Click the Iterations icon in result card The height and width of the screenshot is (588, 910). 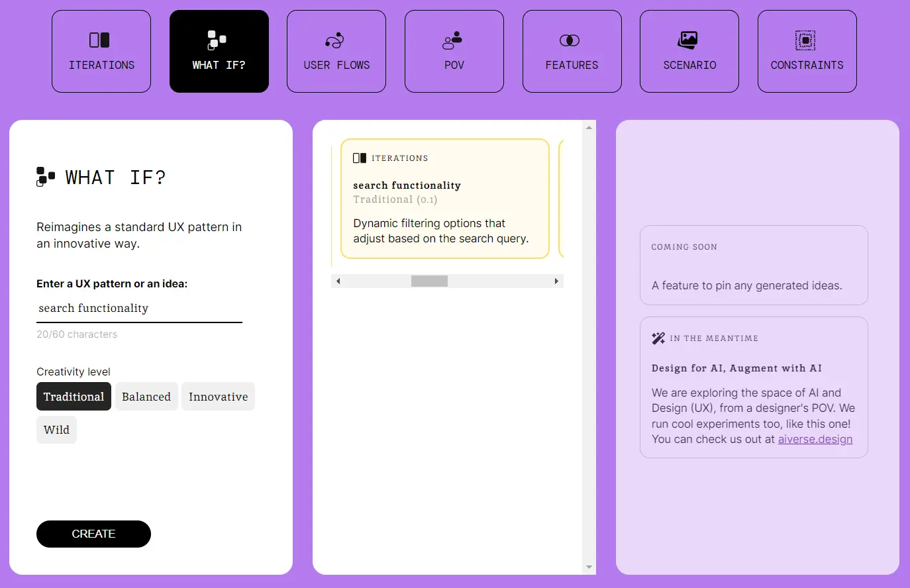click(360, 158)
